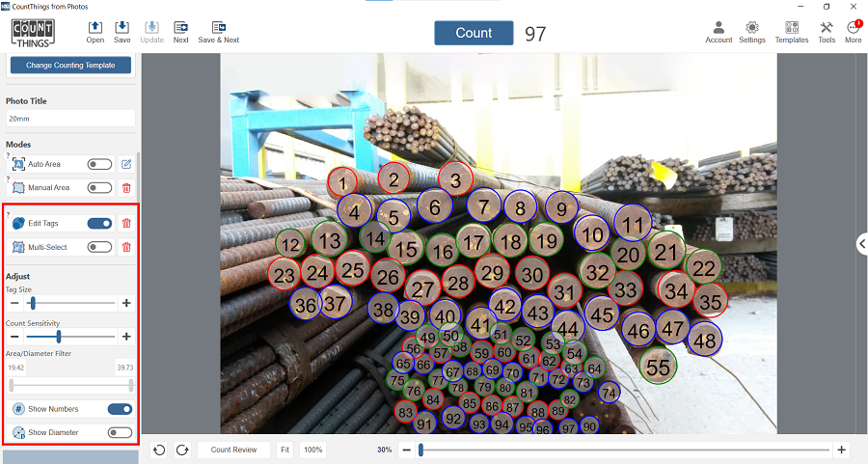Screen dimensions: 868x464
Task: Open the Account icon
Action: pyautogui.click(x=719, y=28)
